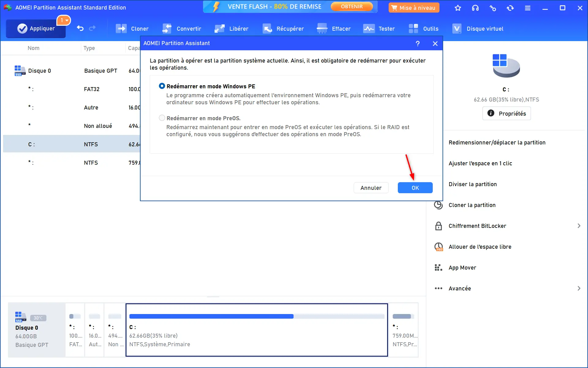Choose Allouer de l'espace libre
588x368 pixels.
[480, 247]
